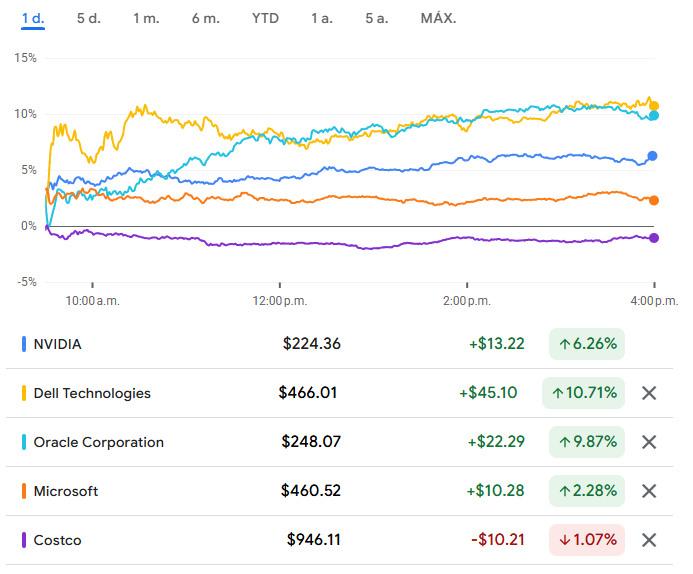
Task: Click the +$45.10 change value
Action: click(488, 393)
